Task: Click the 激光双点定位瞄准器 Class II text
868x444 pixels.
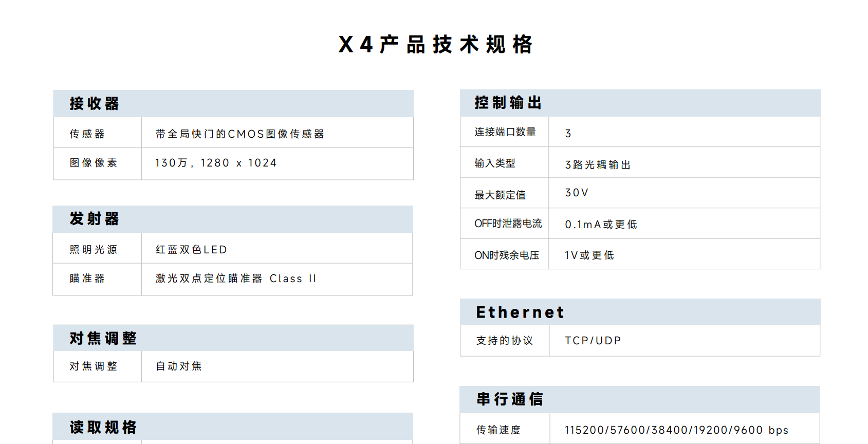Action: pyautogui.click(x=236, y=279)
